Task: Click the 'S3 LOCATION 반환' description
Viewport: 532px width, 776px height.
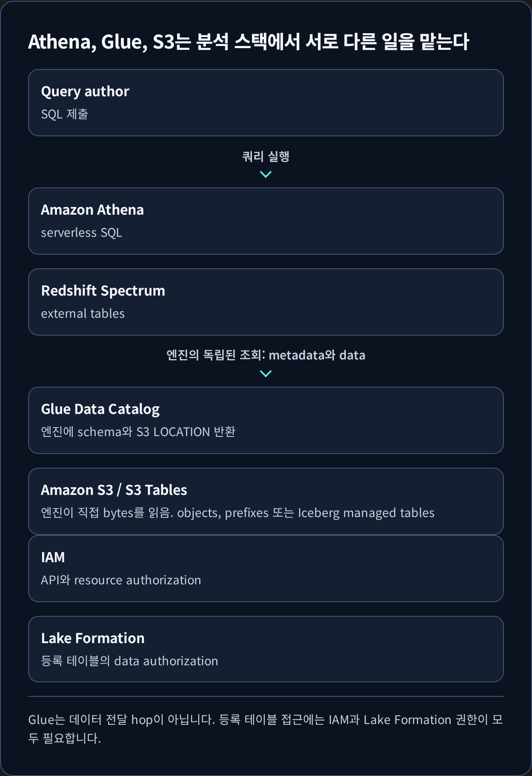Action: pyautogui.click(x=138, y=432)
